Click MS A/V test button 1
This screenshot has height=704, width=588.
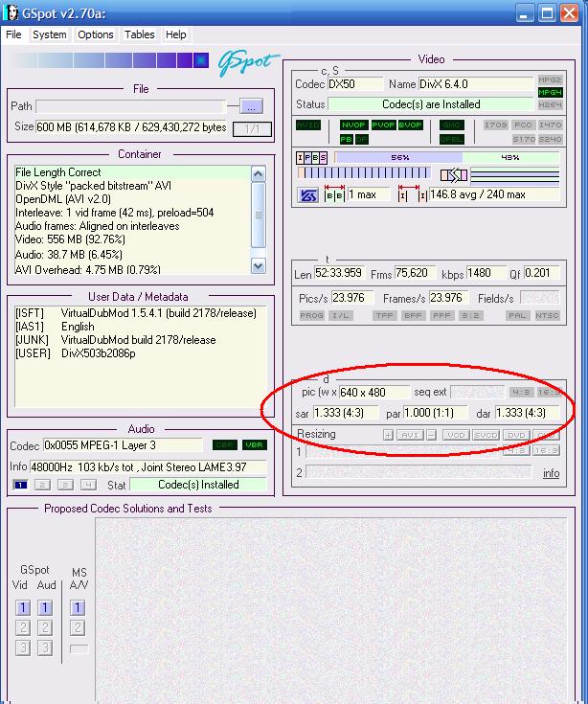(x=78, y=607)
